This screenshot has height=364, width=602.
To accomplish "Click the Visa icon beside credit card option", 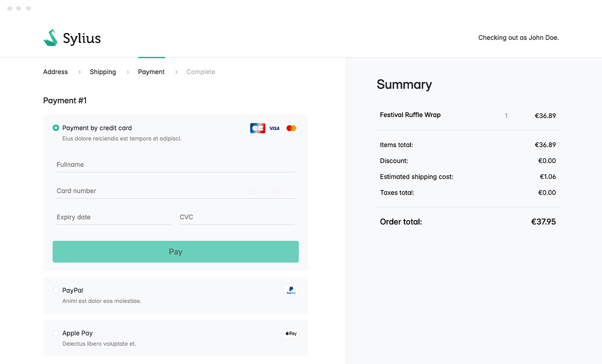I will [275, 128].
